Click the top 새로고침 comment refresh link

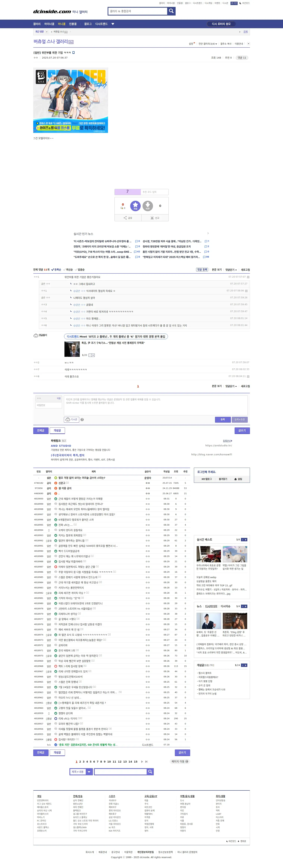(245, 270)
